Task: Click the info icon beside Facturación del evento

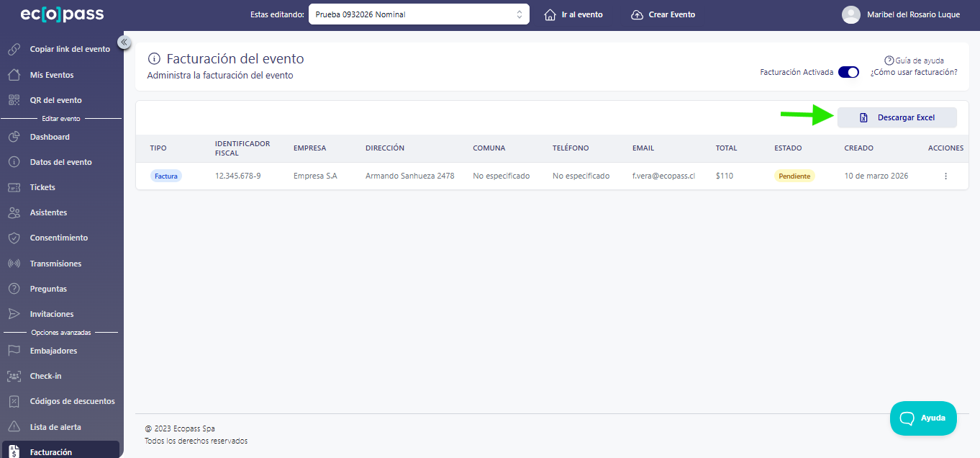Action: tap(153, 59)
